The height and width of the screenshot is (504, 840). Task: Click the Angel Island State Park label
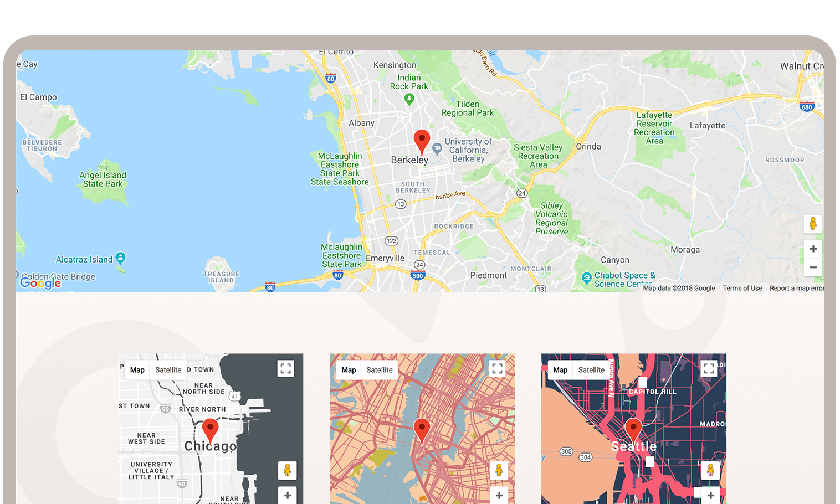(103, 179)
